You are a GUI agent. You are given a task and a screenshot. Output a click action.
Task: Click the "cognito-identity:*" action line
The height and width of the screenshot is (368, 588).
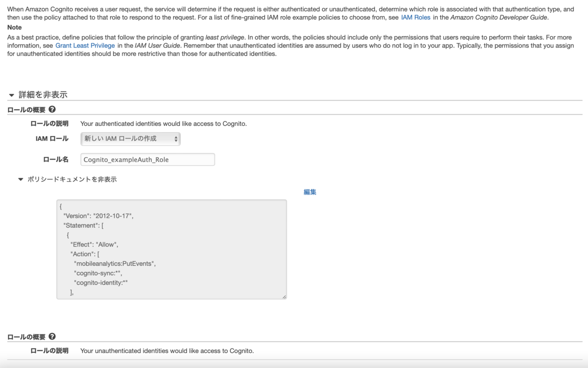[101, 282]
